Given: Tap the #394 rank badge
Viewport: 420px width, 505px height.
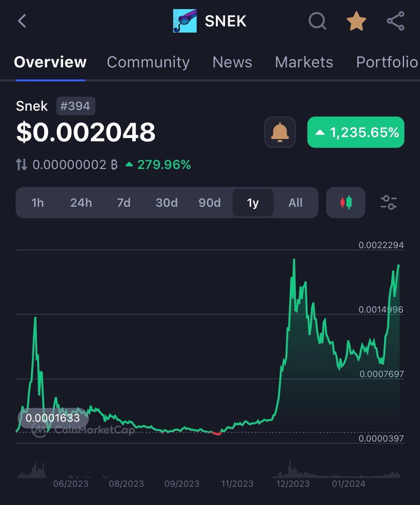Looking at the screenshot, I should (76, 106).
